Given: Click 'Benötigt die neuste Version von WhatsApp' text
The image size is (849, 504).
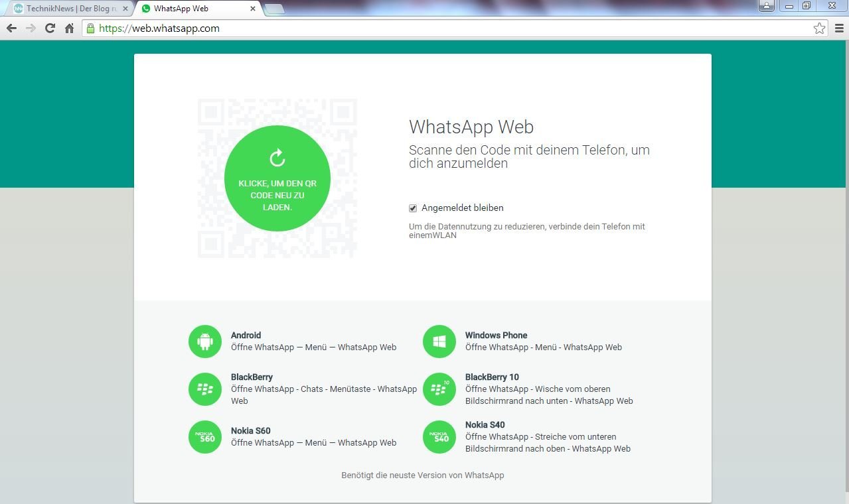Looking at the screenshot, I should click(x=423, y=475).
